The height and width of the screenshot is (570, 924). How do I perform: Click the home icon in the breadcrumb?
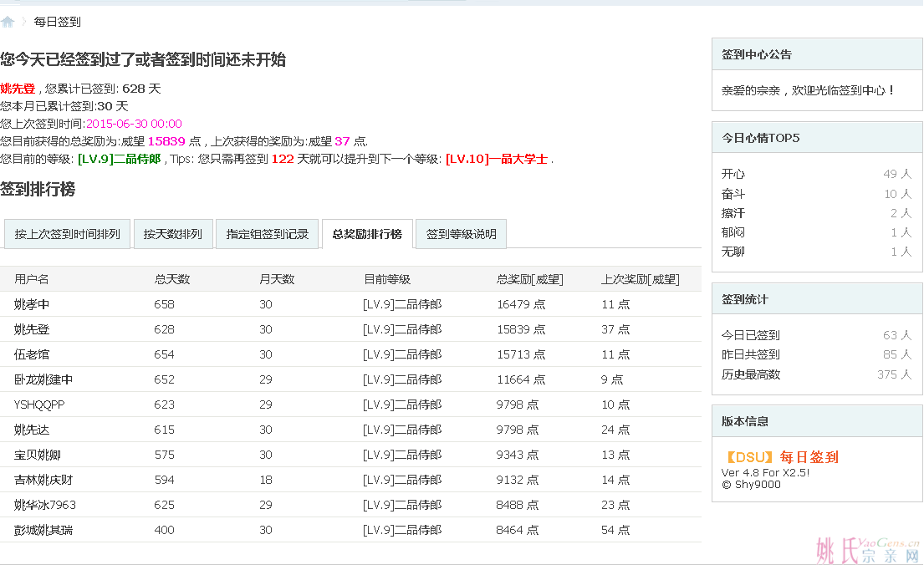8,22
